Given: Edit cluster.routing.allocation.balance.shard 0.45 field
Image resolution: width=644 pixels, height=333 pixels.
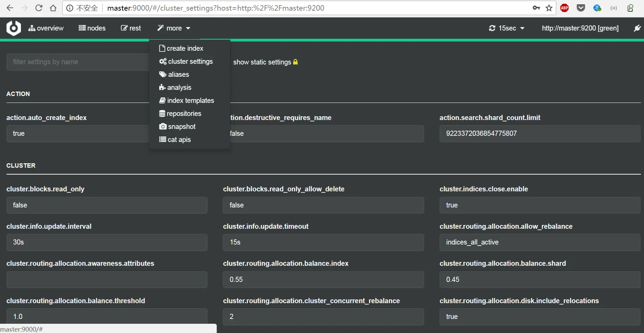Looking at the screenshot, I should (x=540, y=280).
